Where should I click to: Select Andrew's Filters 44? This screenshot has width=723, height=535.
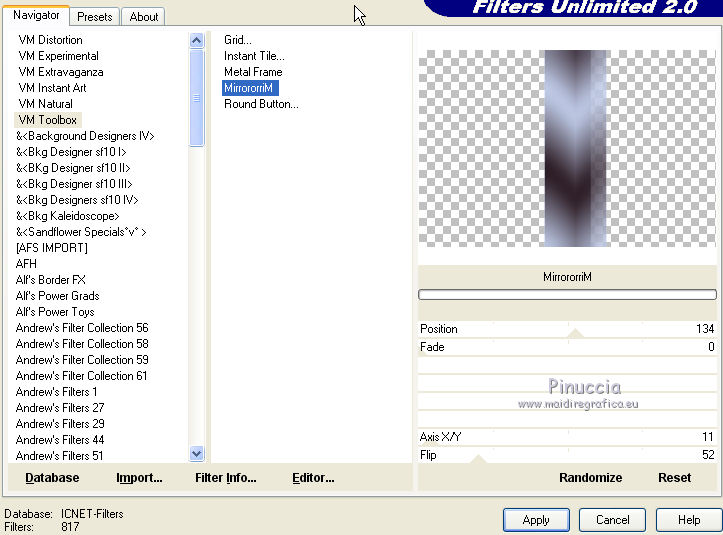point(60,440)
